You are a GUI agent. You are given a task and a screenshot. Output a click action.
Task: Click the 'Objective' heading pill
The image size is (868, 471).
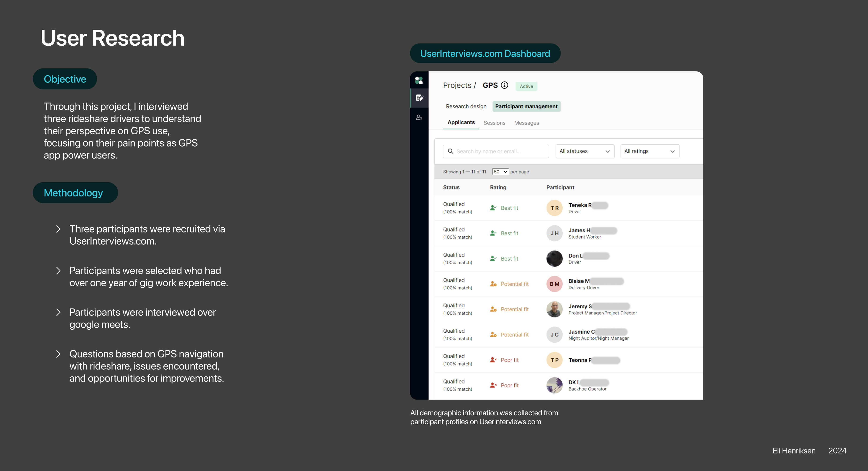65,79
